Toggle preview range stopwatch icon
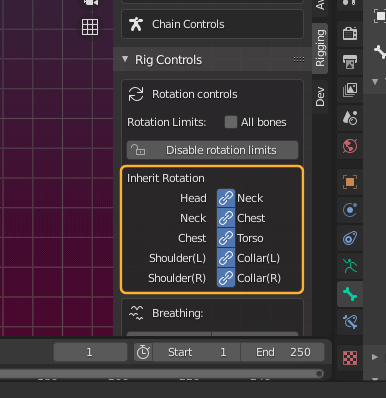 (x=143, y=352)
